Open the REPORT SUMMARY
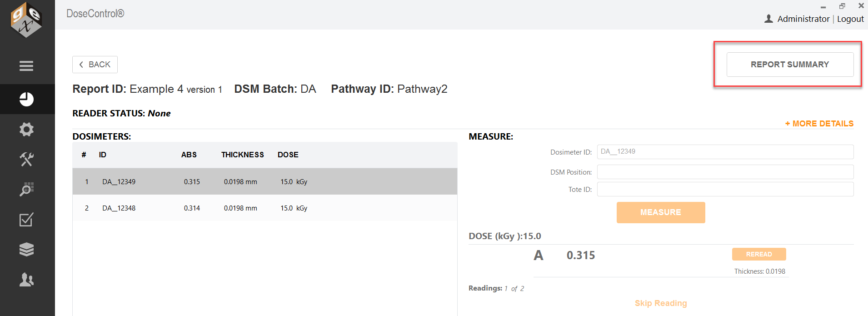 coord(790,65)
